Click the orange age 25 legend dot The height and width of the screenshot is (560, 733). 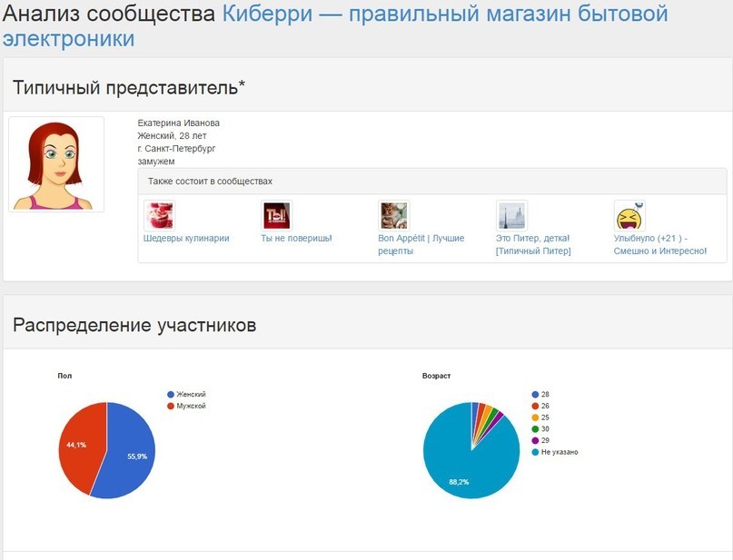coord(535,418)
